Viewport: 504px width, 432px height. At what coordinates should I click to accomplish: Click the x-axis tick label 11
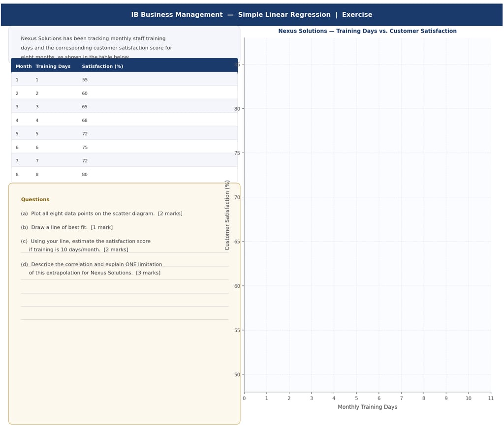[x=491, y=398]
